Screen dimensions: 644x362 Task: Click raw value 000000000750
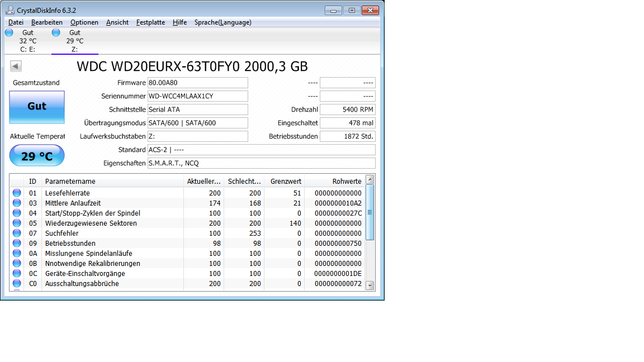[x=338, y=244]
